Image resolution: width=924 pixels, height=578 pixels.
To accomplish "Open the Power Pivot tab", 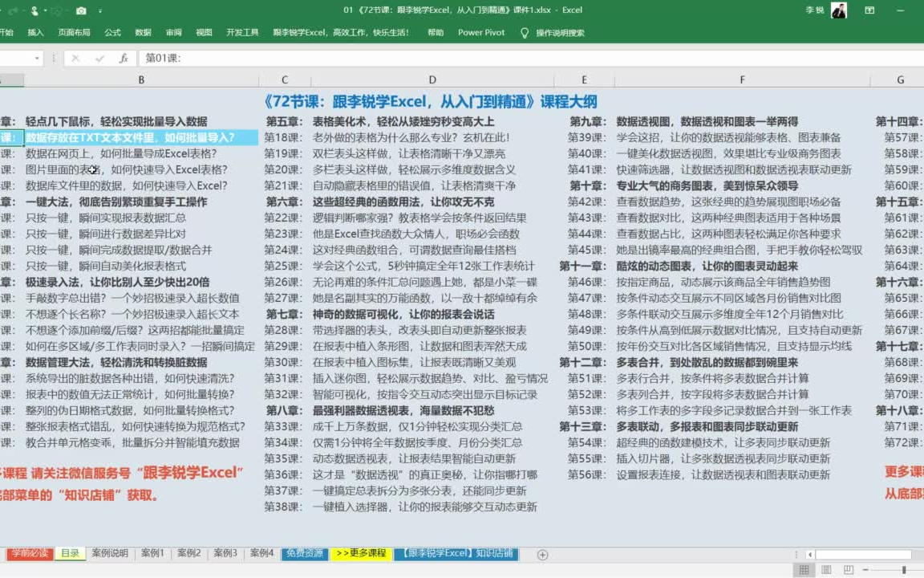I will (x=482, y=32).
